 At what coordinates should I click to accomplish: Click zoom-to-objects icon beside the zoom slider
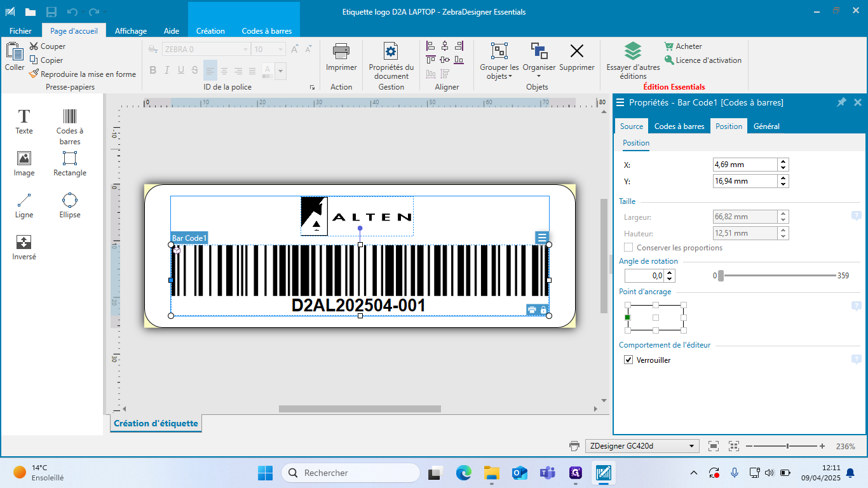734,446
